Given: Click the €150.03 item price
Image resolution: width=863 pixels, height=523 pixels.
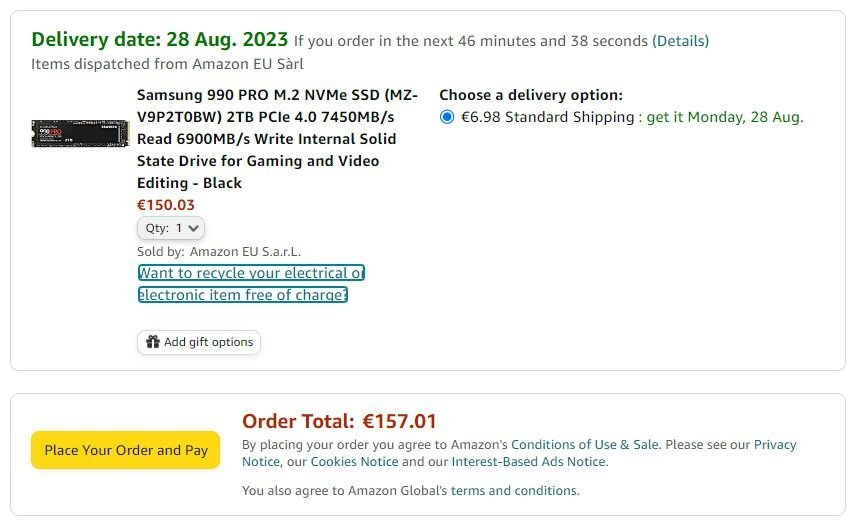Looking at the screenshot, I should point(166,205).
